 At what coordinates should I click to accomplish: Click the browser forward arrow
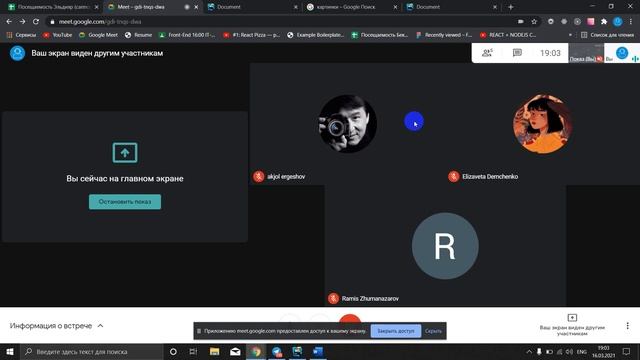[22, 21]
